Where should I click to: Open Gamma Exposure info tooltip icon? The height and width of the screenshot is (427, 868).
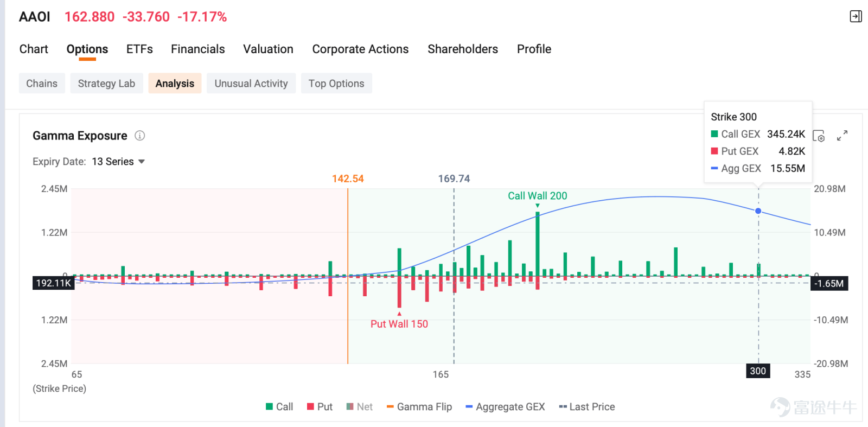point(140,136)
